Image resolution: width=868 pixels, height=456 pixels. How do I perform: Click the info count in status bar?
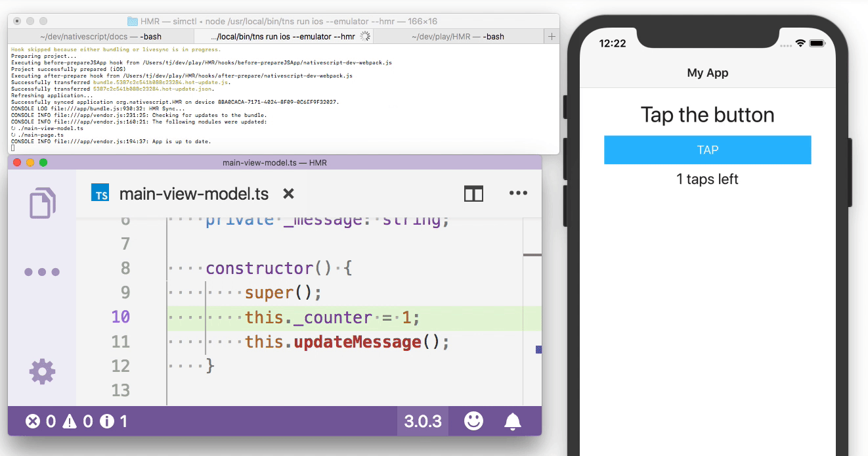114,421
